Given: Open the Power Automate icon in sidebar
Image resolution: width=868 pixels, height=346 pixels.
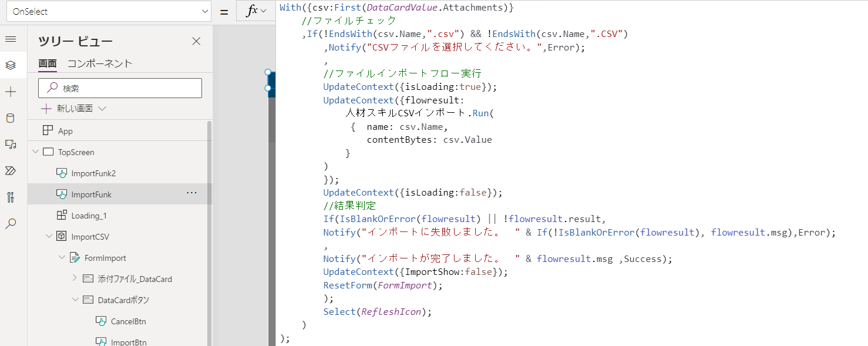Looking at the screenshot, I should pyautogui.click(x=11, y=171).
